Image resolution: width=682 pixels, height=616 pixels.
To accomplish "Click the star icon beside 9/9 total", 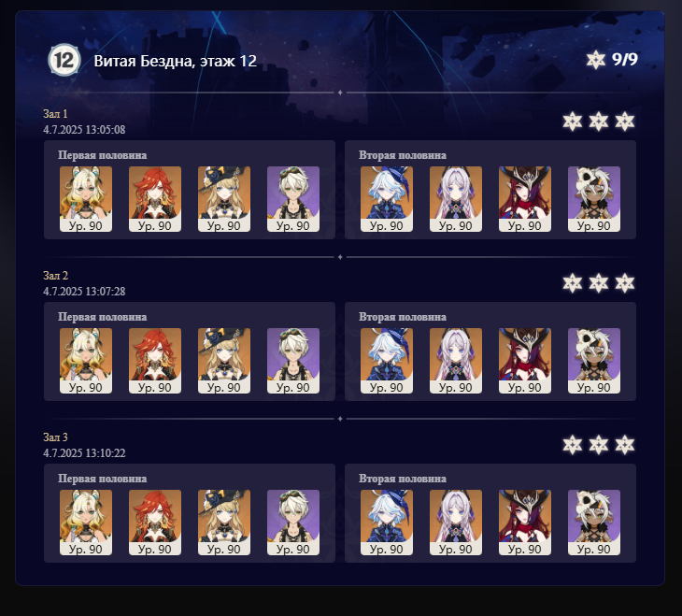I will pyautogui.click(x=595, y=60).
